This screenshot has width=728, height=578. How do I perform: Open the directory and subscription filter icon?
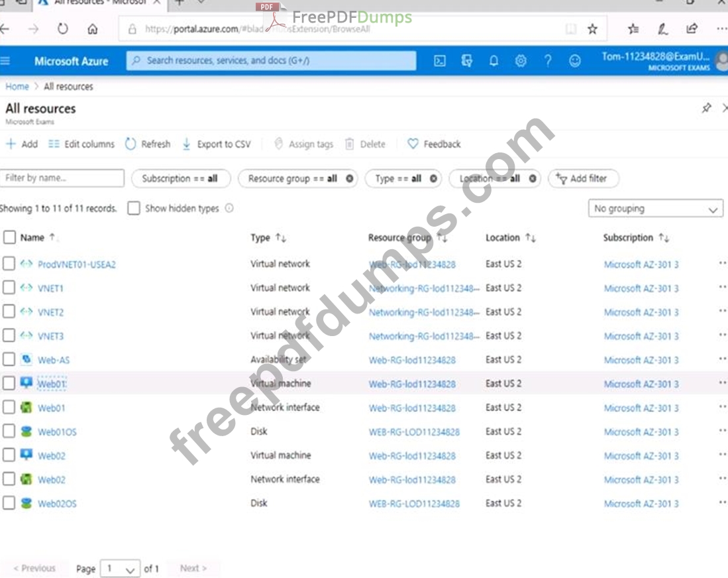(466, 61)
